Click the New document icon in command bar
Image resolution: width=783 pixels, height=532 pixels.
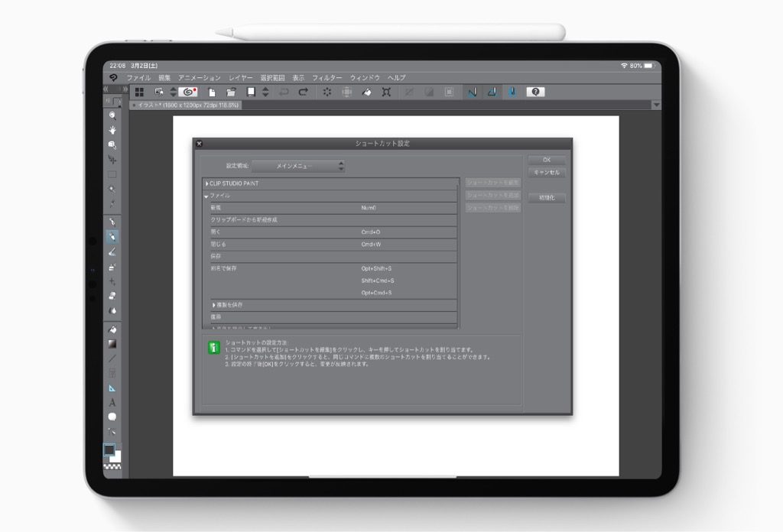point(212,92)
